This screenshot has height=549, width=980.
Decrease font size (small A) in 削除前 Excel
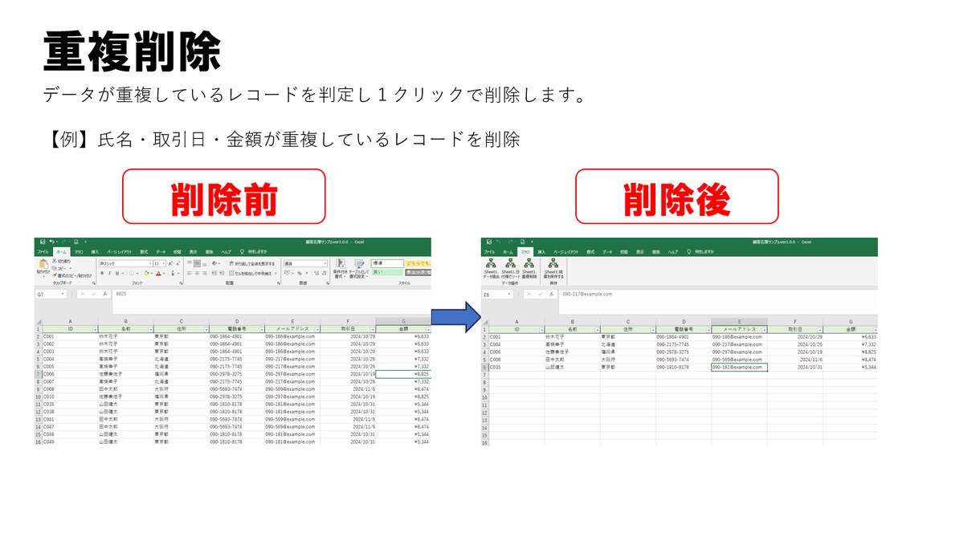pos(178,263)
